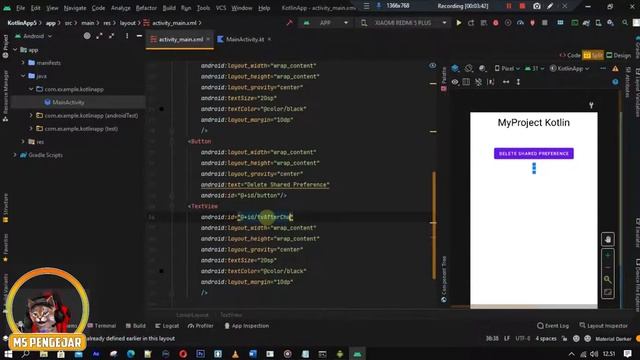Run the app with the green play icon
Screen dimensions: 640x360
coord(459,23)
